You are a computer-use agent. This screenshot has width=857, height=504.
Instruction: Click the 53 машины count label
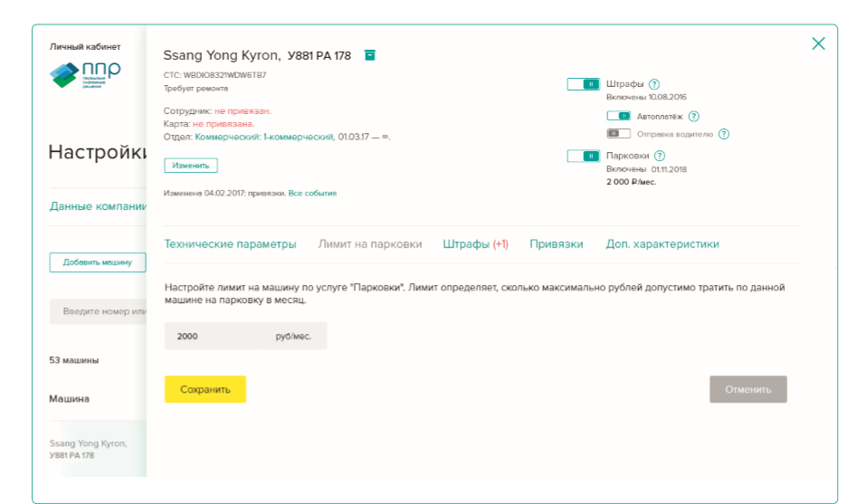point(74,360)
